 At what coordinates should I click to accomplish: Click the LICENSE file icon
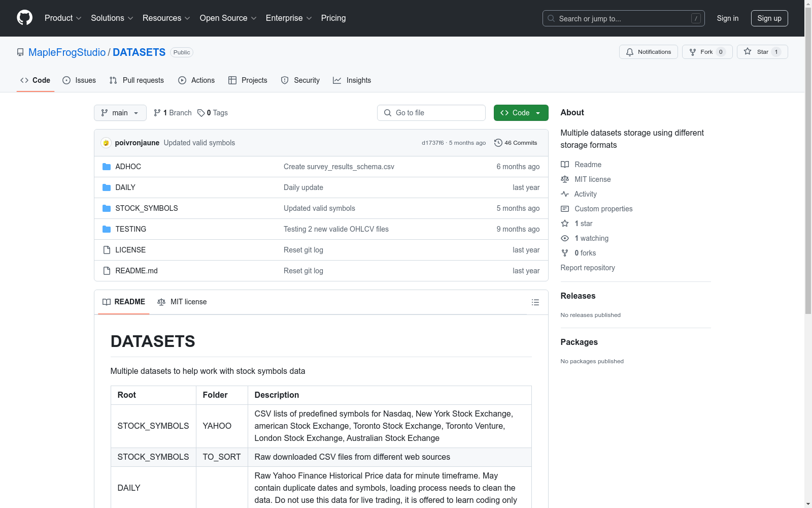(x=107, y=250)
